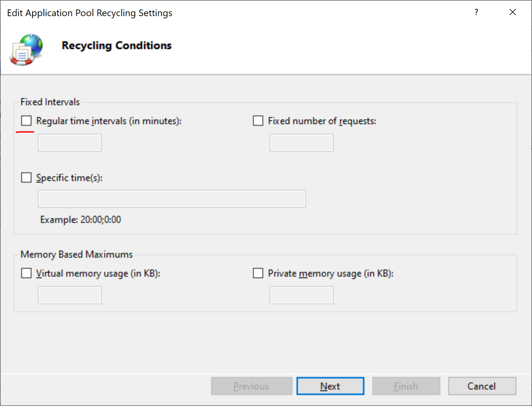The height and width of the screenshot is (406, 532).
Task: Tick the Private memory usage checkbox
Action: click(x=258, y=273)
